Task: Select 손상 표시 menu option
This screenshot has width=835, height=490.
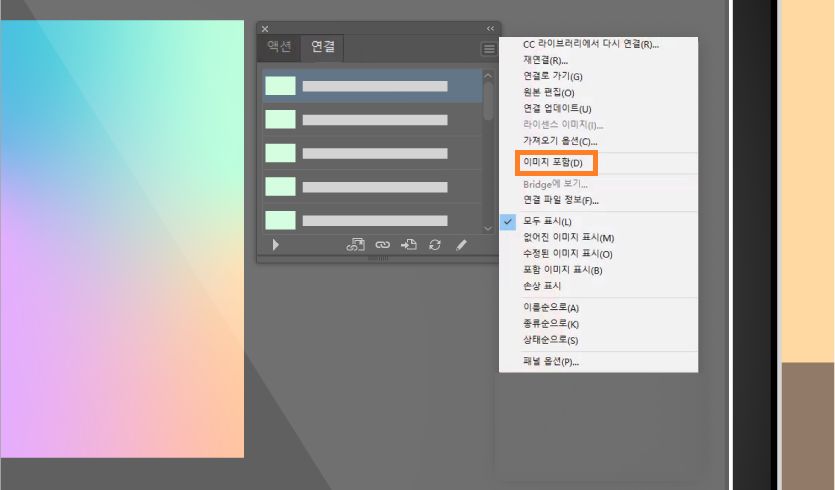Action: (542, 286)
